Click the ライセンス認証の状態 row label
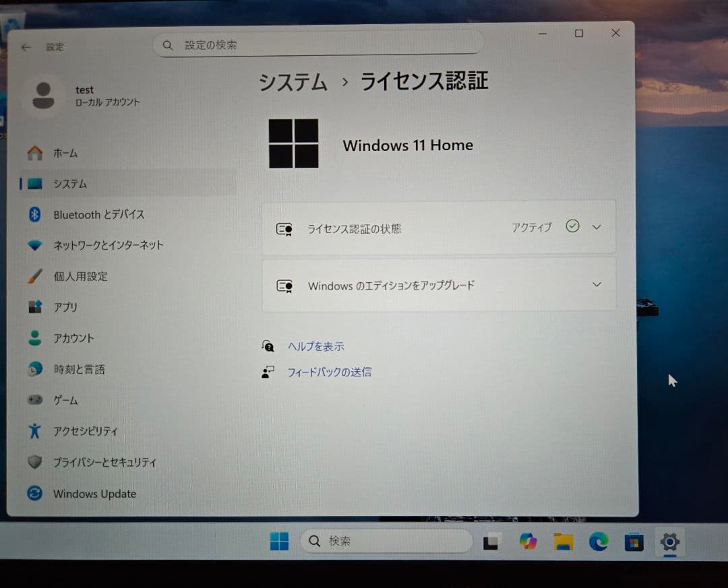Viewport: 728px width, 588px height. pos(355,229)
